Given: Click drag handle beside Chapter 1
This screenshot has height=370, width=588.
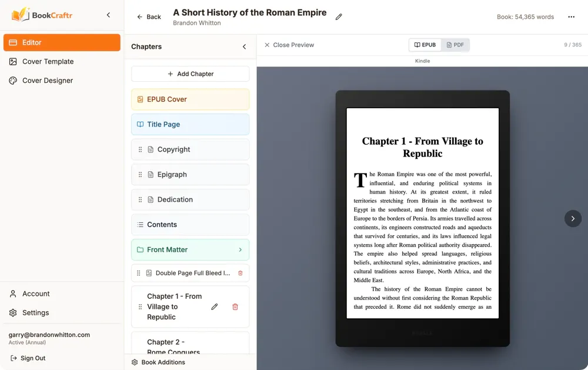Looking at the screenshot, I should [140, 306].
